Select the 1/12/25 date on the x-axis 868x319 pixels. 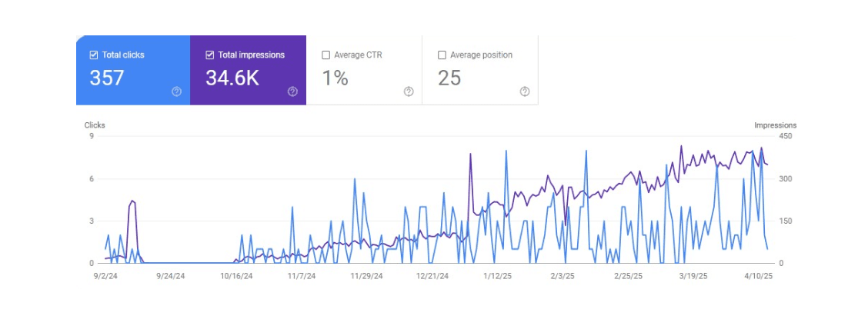click(497, 275)
